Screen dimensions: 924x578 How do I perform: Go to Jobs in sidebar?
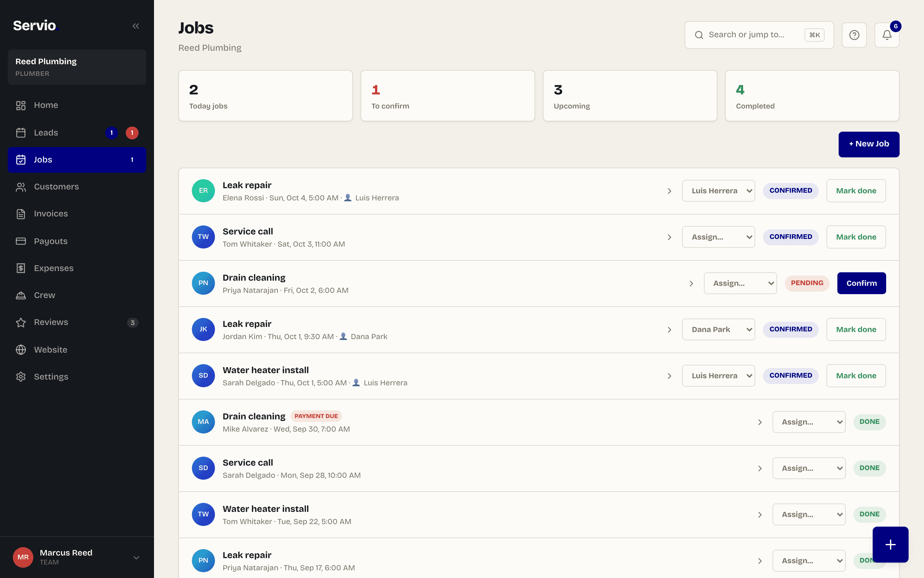[x=77, y=160]
